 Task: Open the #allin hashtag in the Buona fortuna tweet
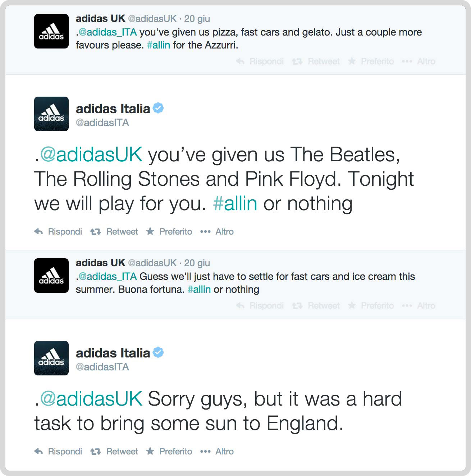coord(199,290)
